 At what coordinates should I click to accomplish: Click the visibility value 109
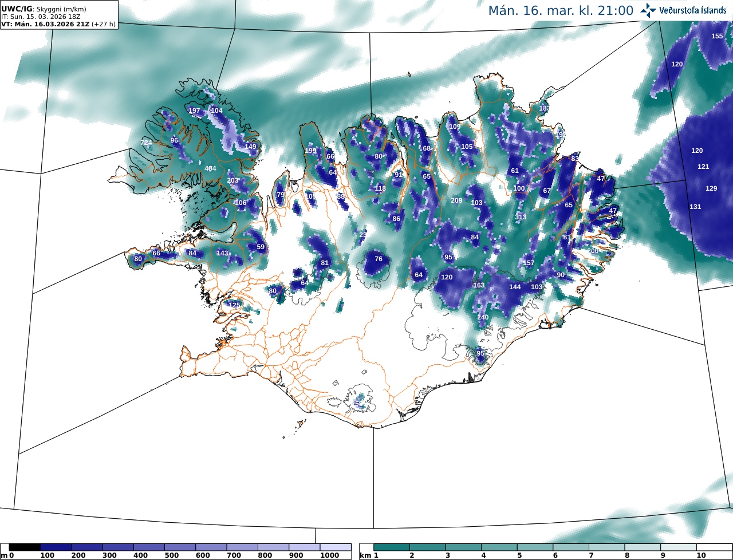point(455,127)
